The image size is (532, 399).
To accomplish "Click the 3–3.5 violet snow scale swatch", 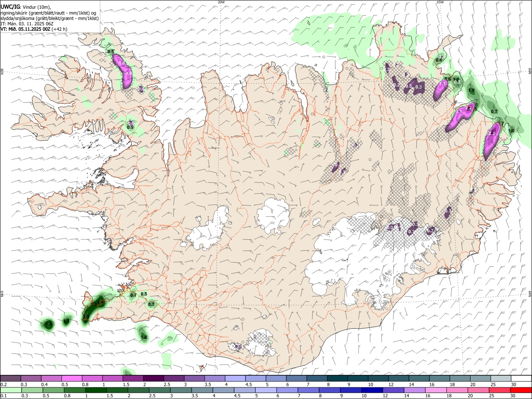I will click(194, 378).
